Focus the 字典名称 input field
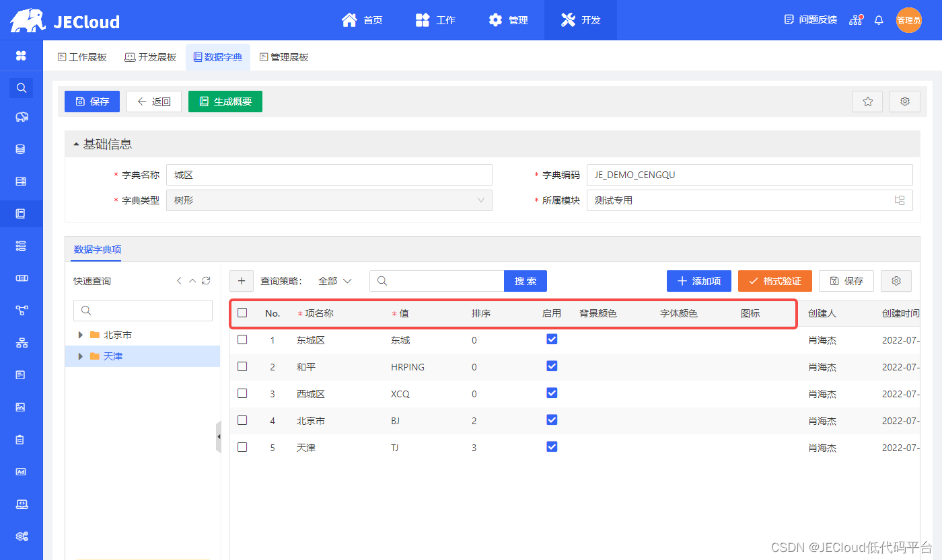The image size is (942, 560). 329,175
